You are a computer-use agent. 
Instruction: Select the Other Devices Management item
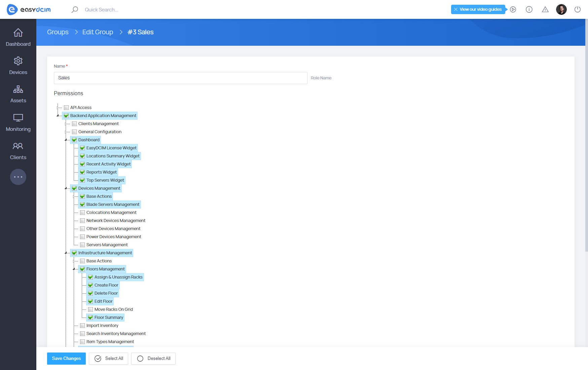coord(113,229)
